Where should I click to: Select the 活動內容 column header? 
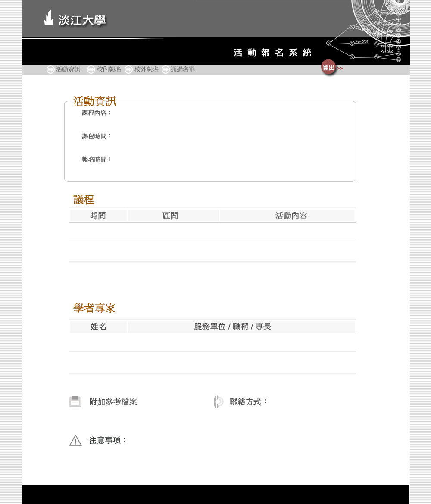291,216
